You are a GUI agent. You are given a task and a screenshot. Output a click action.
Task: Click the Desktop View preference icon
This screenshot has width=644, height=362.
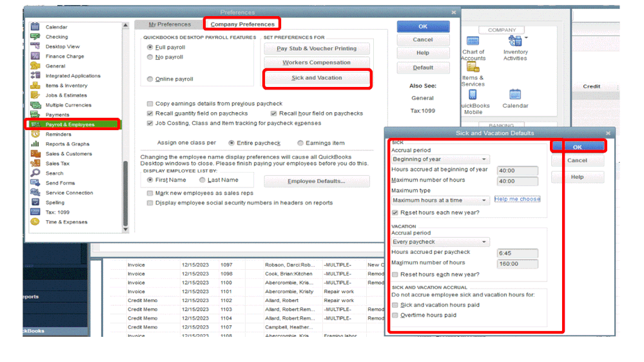click(35, 46)
